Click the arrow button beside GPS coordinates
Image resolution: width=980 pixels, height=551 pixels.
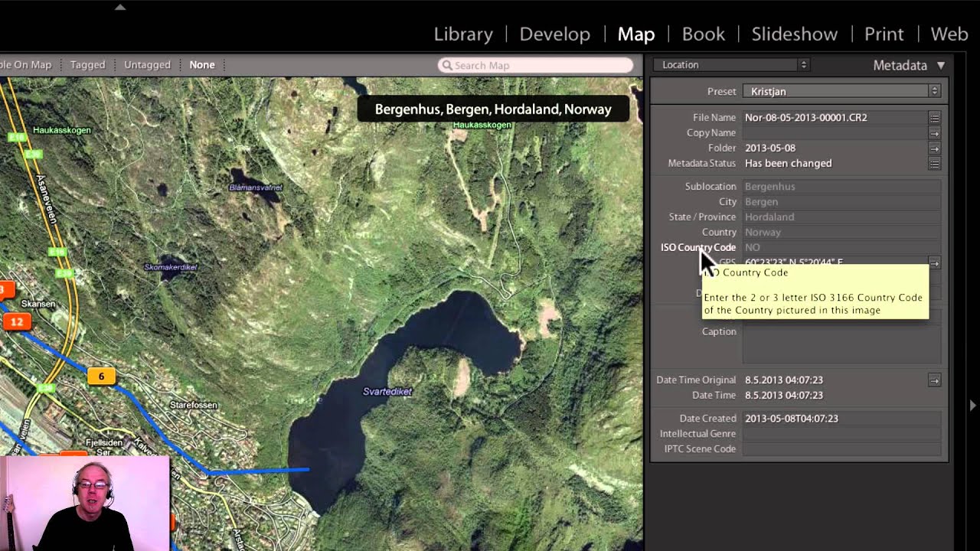934,263
